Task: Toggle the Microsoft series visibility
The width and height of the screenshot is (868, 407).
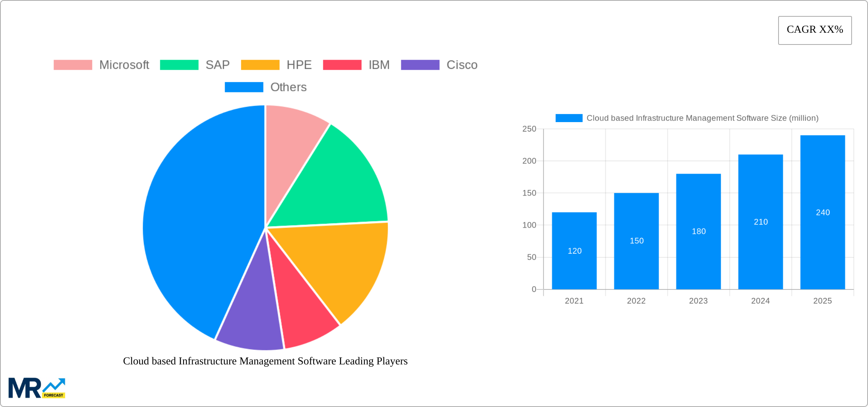Action: click(x=124, y=65)
